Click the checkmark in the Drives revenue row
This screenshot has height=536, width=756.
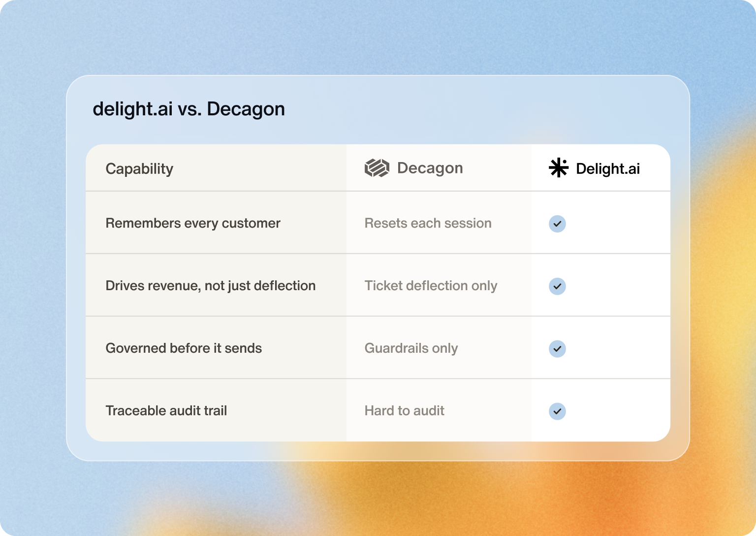coord(557,286)
